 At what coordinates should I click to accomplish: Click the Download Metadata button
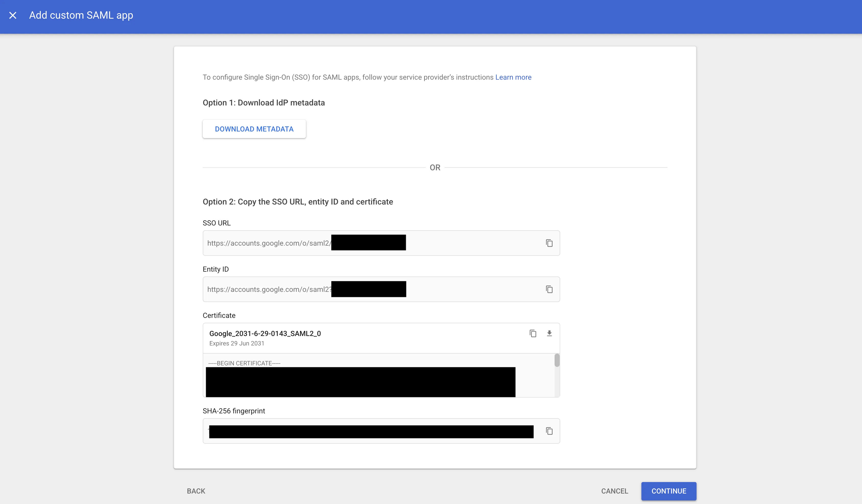pyautogui.click(x=254, y=129)
